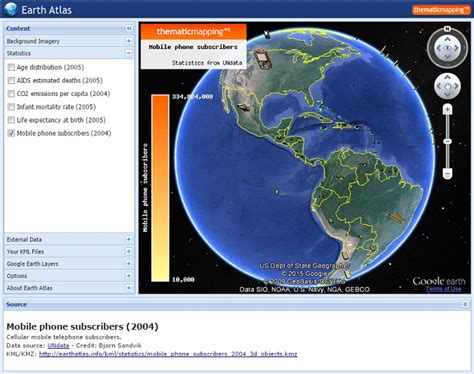Rotate view right using the look joystick arrow
The height and width of the screenshot is (374, 474).
456,48
